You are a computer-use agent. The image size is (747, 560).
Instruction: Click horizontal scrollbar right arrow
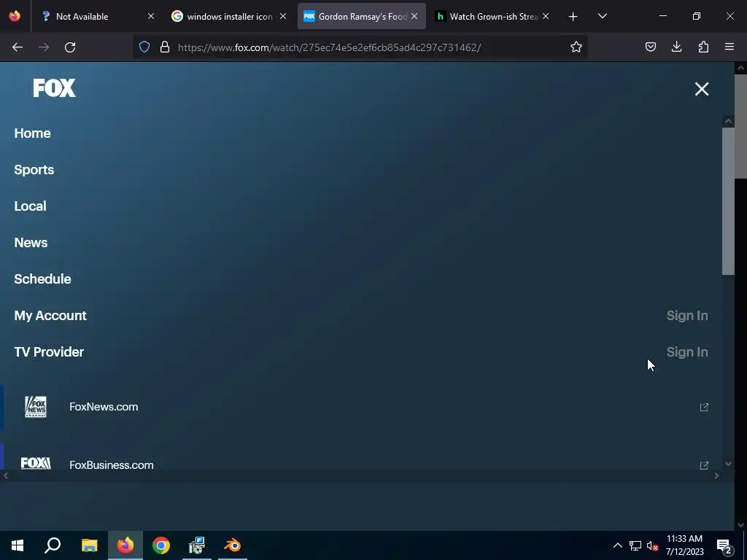[716, 475]
